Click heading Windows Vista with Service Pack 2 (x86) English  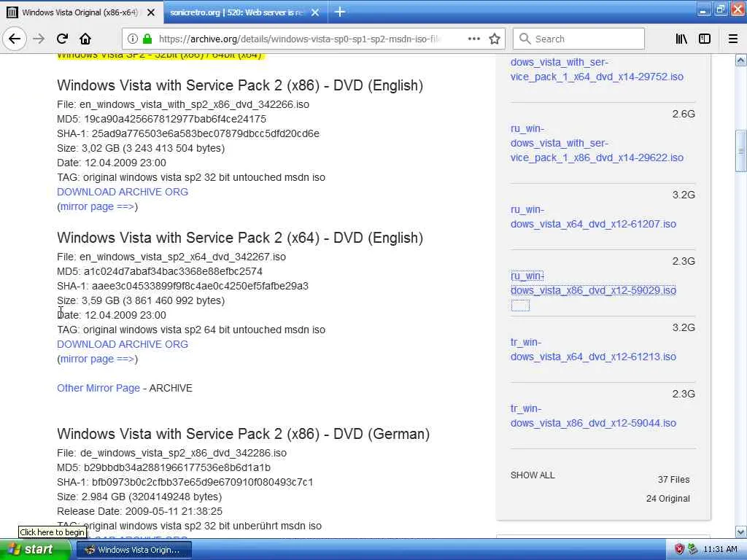point(240,85)
